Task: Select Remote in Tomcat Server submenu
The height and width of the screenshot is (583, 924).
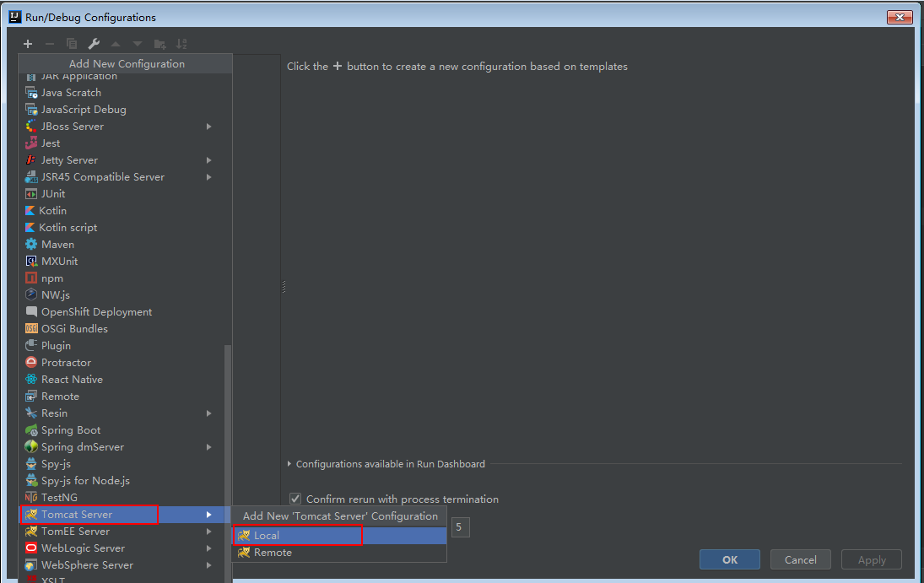Action: tap(339, 553)
